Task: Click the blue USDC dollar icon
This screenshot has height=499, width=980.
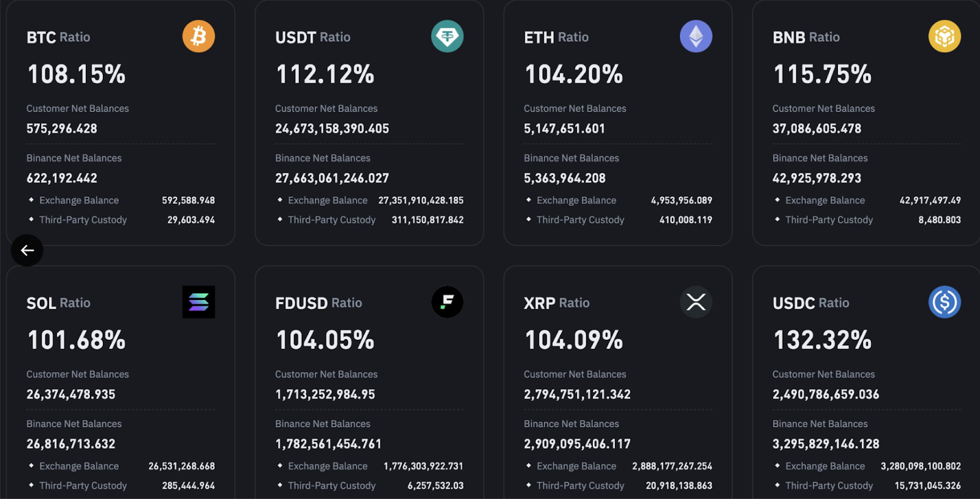Action: tap(944, 302)
